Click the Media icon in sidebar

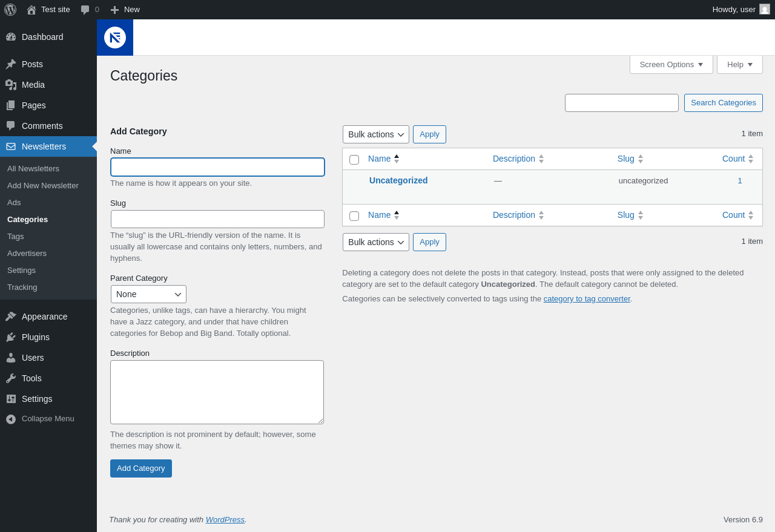(x=11, y=85)
